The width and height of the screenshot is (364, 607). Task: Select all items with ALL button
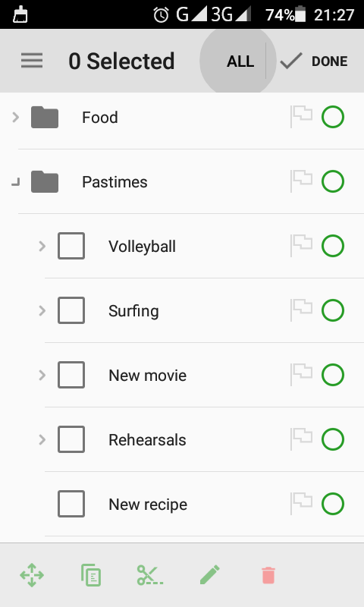[240, 61]
